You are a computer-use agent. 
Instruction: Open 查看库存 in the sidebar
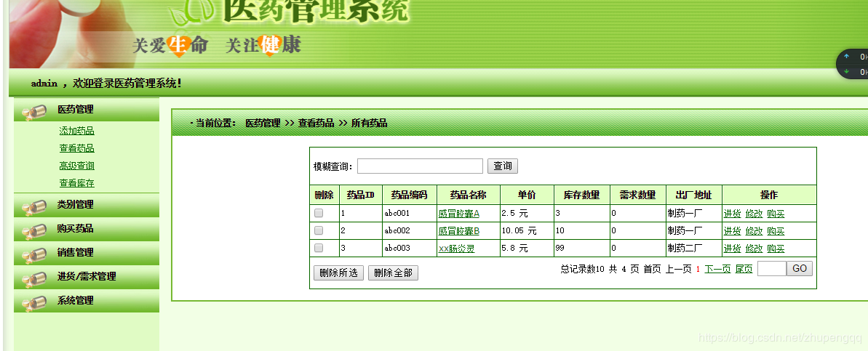click(76, 183)
